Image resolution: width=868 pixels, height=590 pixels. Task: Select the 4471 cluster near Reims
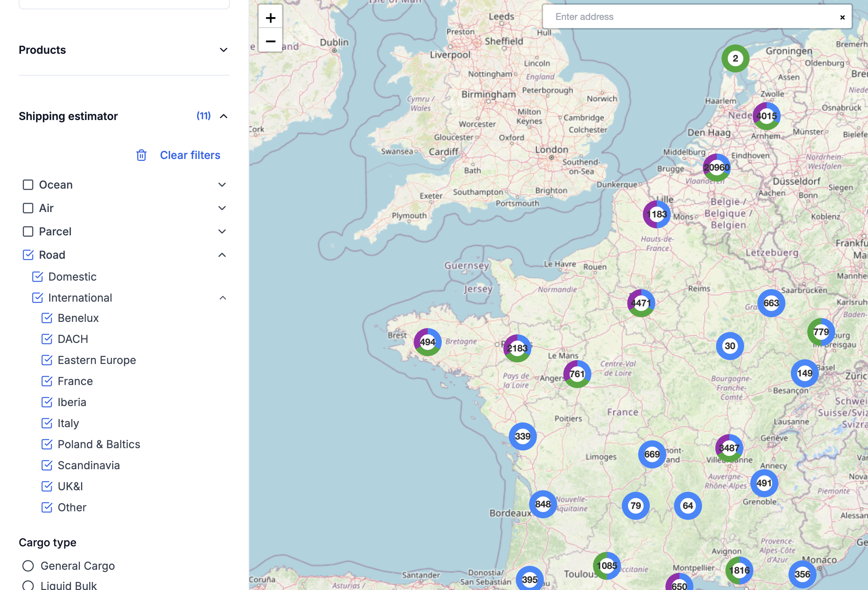pos(641,303)
